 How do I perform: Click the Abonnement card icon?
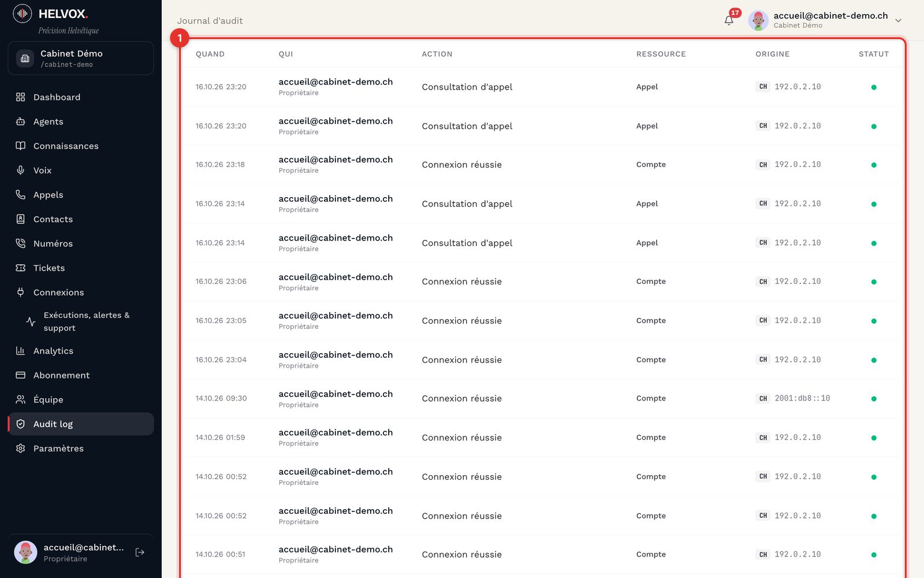[21, 375]
